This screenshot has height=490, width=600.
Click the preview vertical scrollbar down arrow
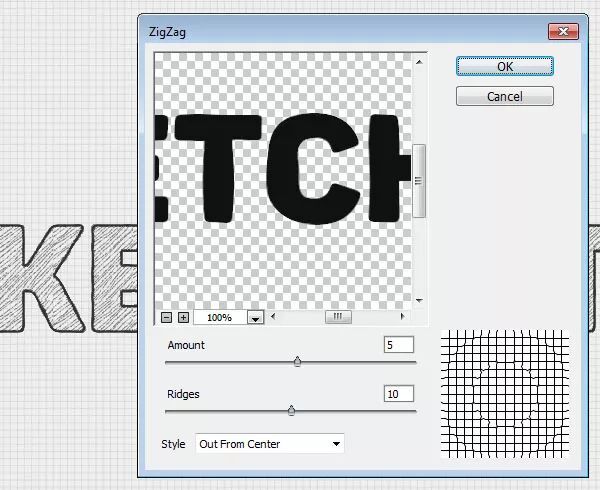(420, 301)
